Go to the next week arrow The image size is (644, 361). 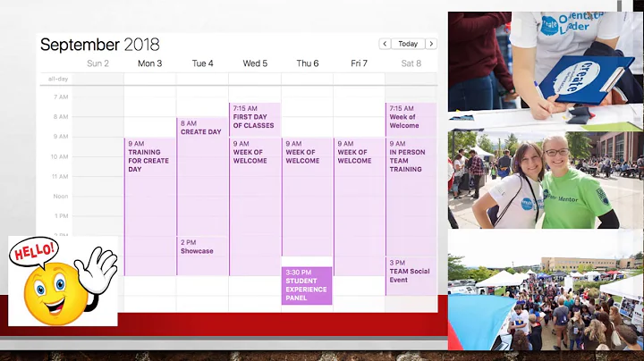pyautogui.click(x=431, y=44)
